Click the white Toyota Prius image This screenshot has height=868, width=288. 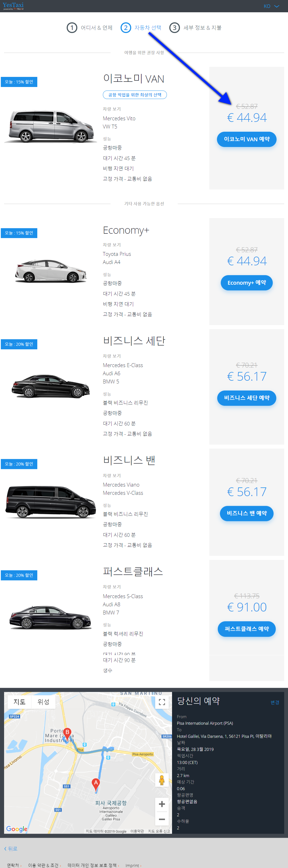pyautogui.click(x=50, y=271)
